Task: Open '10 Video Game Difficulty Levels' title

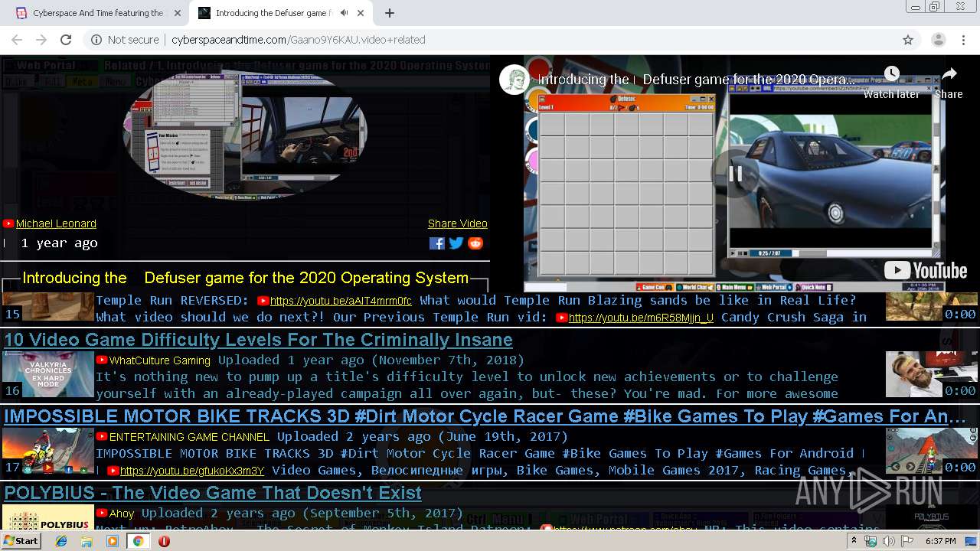Action: 258,340
